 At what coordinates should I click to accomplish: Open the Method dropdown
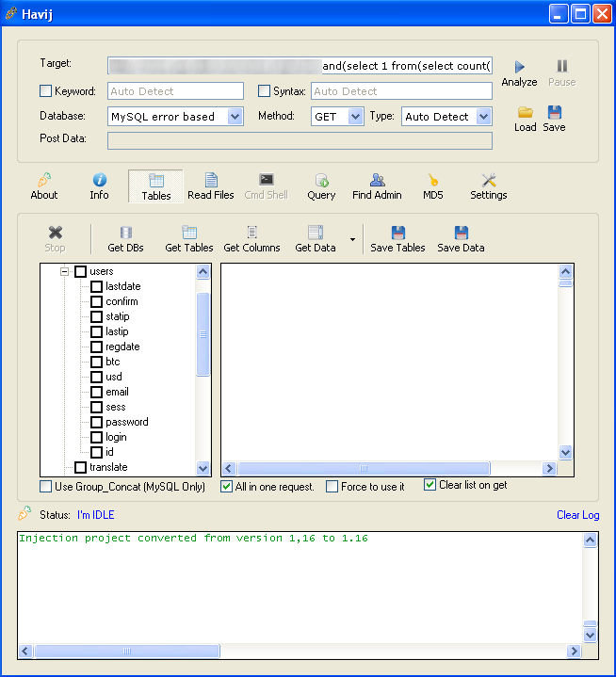pos(355,116)
